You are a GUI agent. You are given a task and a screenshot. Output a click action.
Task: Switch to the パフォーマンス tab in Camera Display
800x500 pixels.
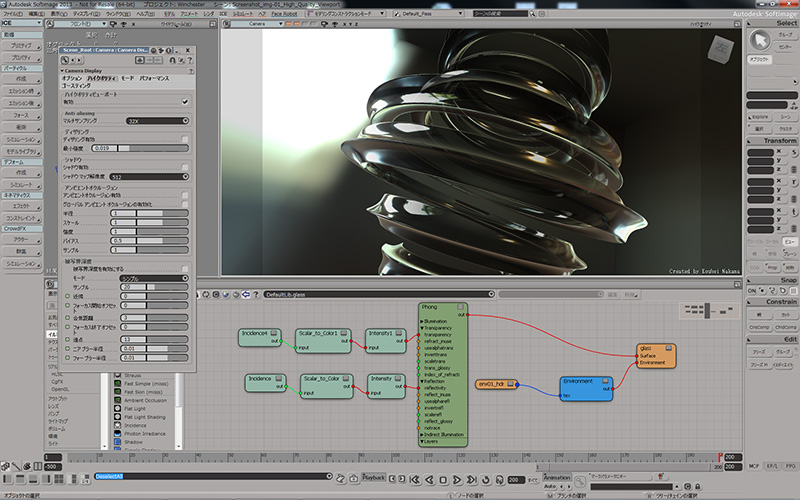154,77
